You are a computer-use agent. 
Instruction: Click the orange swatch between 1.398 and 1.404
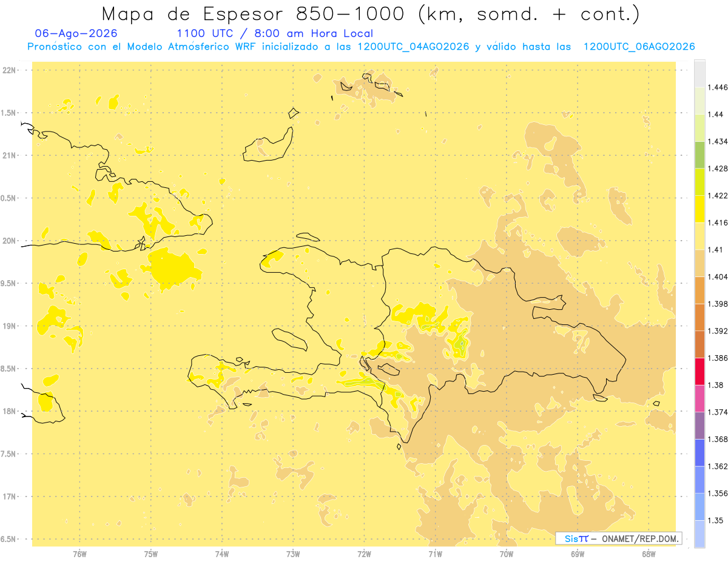tap(699, 290)
